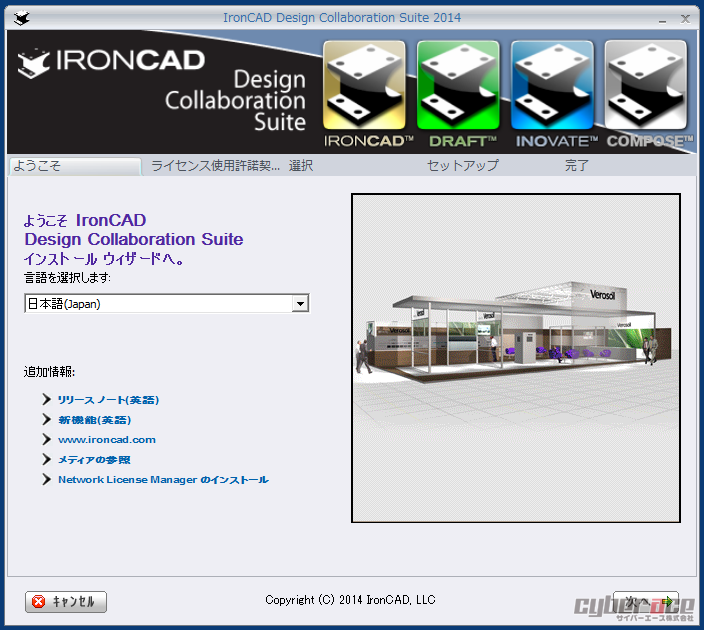
Task: Click the 言語を選択します: label
Action: (x=67, y=278)
